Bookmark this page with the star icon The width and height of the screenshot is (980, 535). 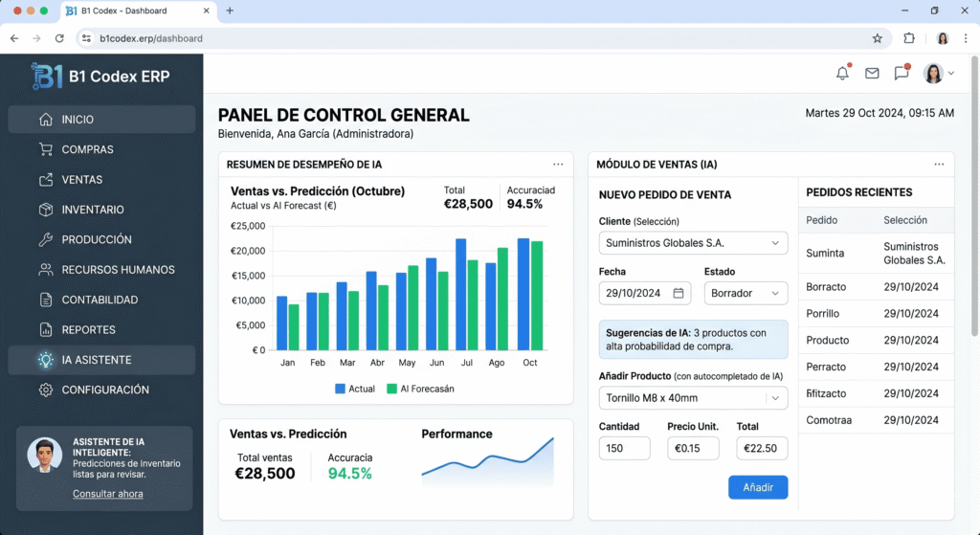[878, 38]
